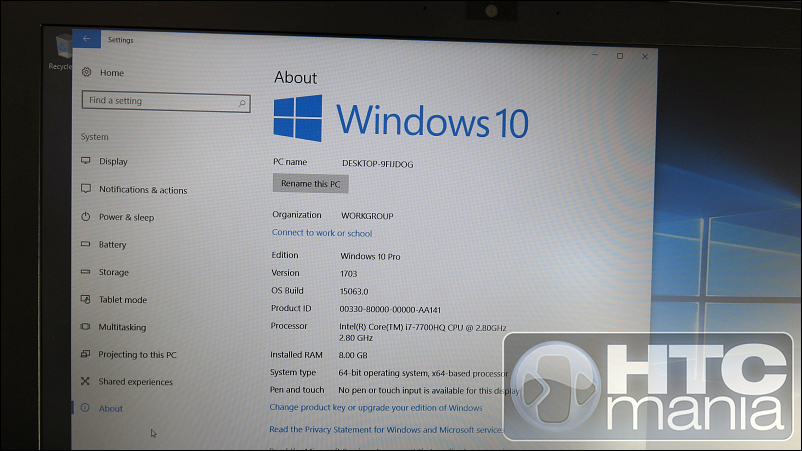Open Recycle Bin on the desktop
The width and height of the screenshot is (802, 451).
[x=62, y=52]
